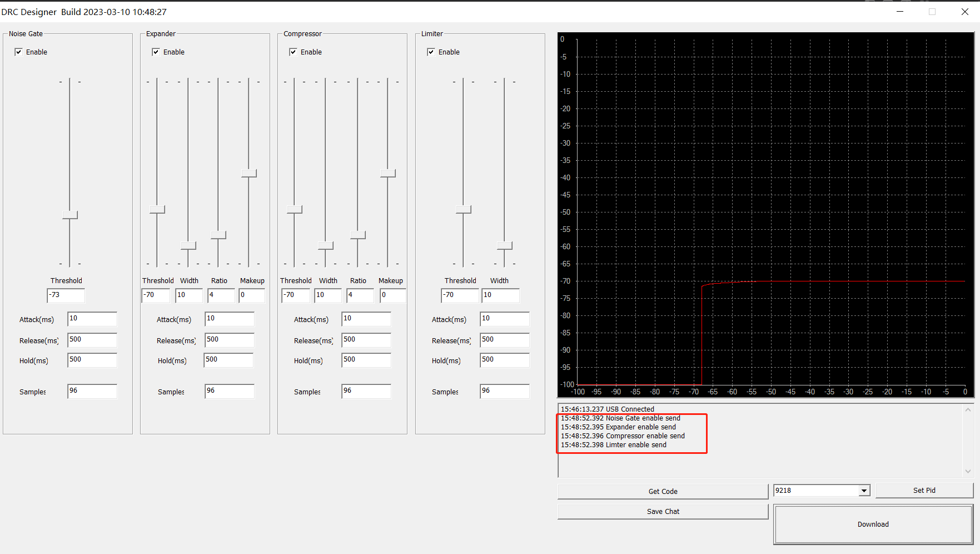Click the Compressor Ratio slider handle
The height and width of the screenshot is (554, 980).
coord(358,236)
